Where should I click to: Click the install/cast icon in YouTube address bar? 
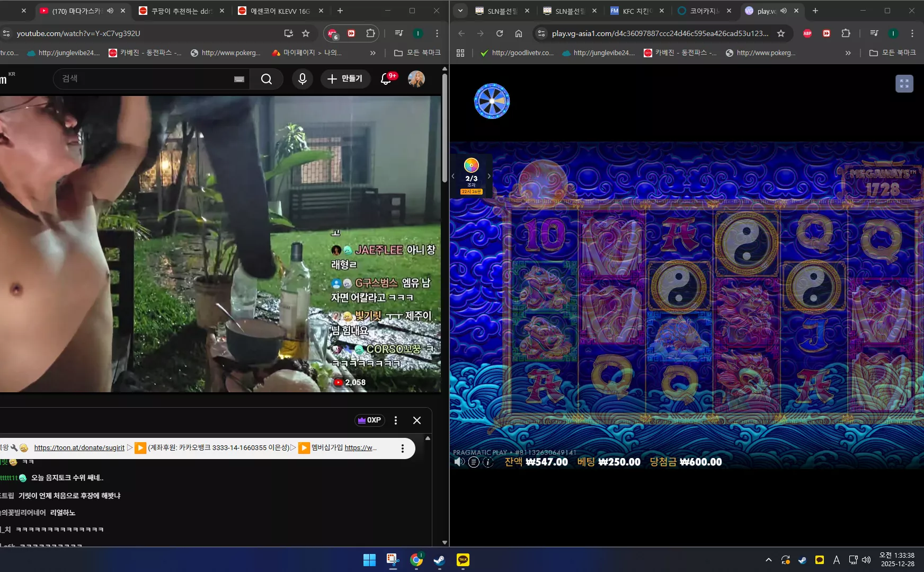(289, 33)
